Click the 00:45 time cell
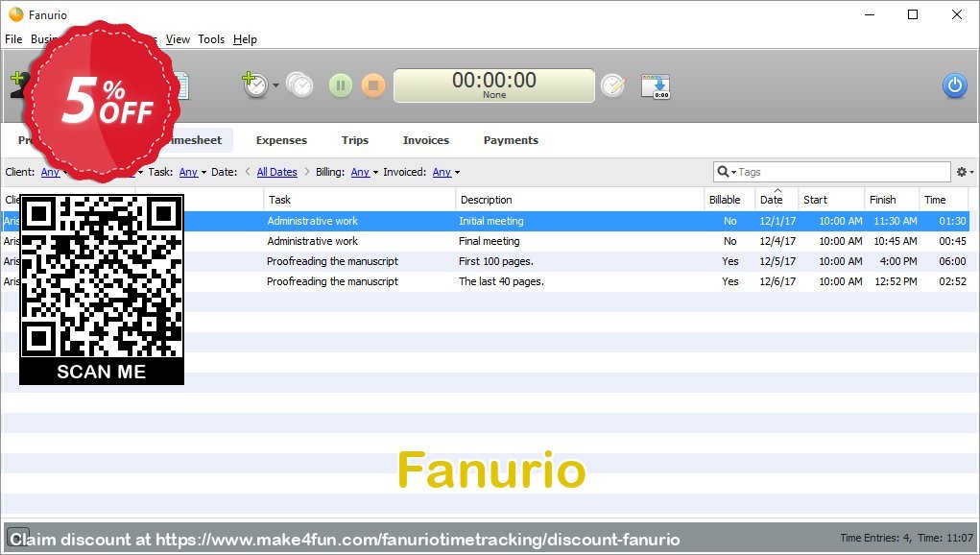980x555 pixels. coord(952,241)
